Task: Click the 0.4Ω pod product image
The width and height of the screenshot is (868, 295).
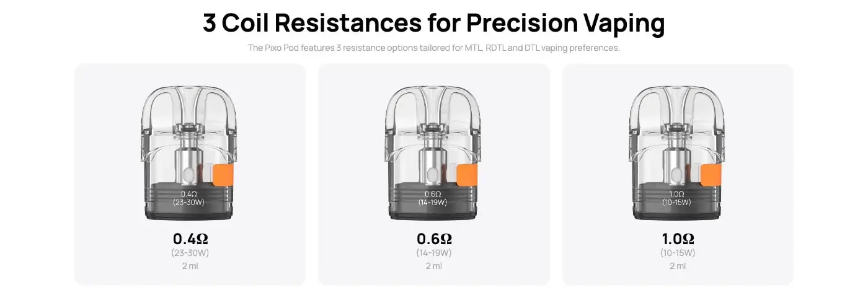Action: coord(189,152)
